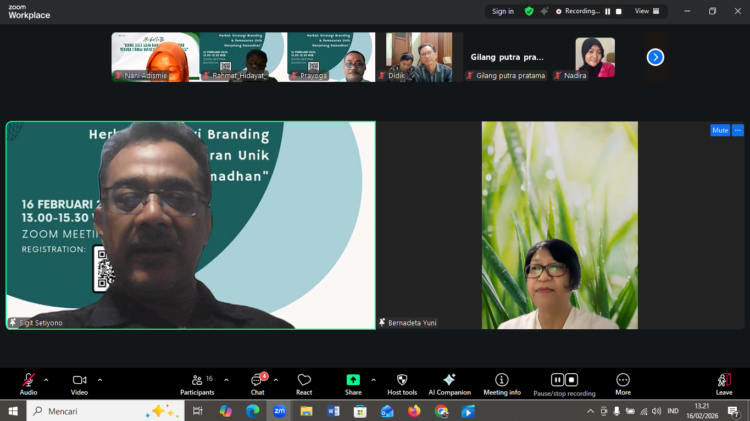The image size is (750, 421).
Task: Show next participants with blue arrow
Action: 655,57
